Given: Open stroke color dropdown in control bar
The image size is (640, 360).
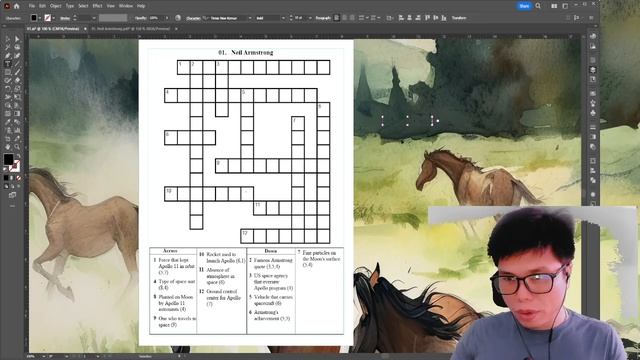Looking at the screenshot, I should (53, 18).
